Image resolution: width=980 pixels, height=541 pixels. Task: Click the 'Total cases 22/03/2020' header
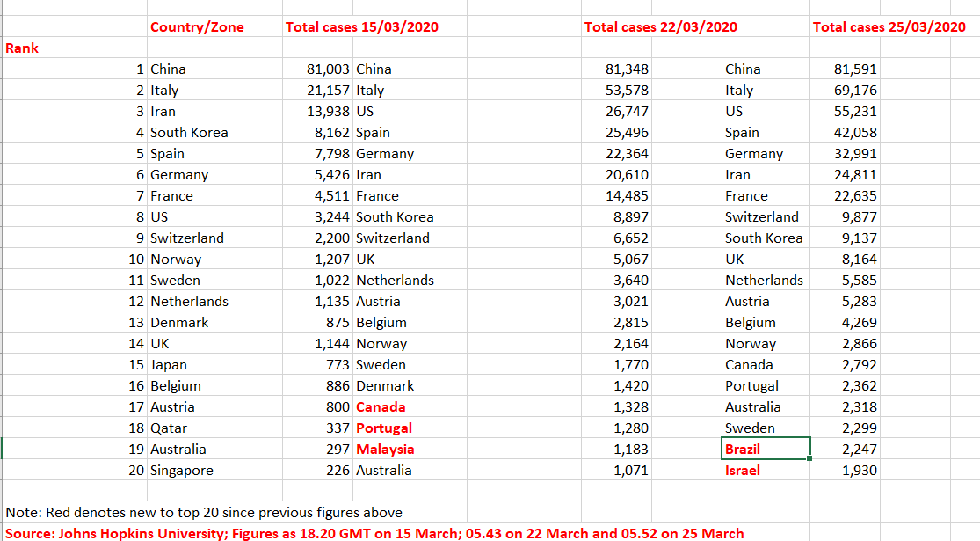(661, 27)
